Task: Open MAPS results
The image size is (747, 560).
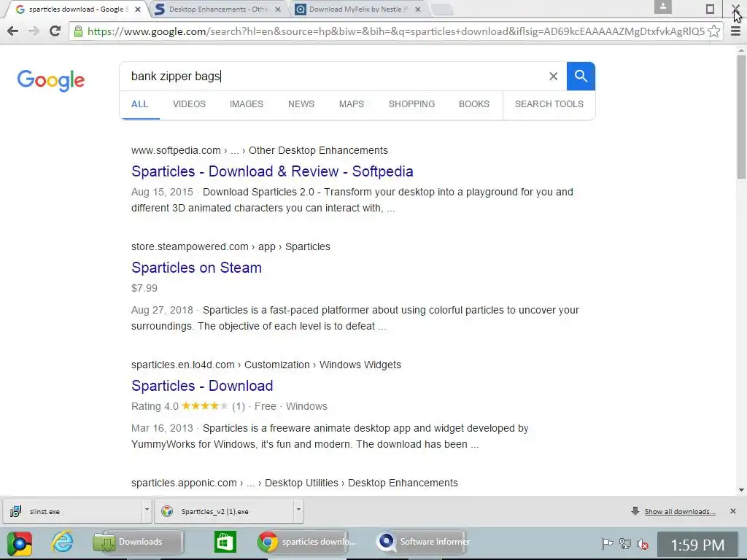Action: click(x=352, y=104)
